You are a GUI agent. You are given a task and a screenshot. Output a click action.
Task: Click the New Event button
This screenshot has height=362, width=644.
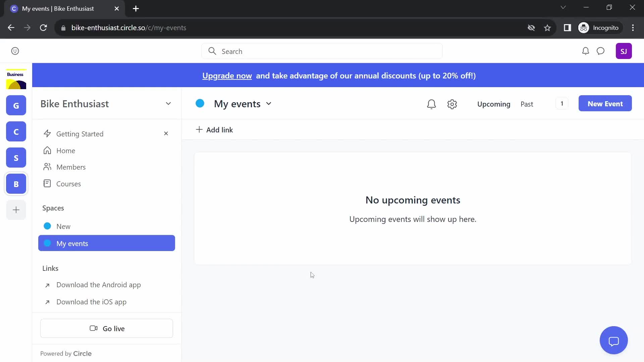(x=605, y=104)
